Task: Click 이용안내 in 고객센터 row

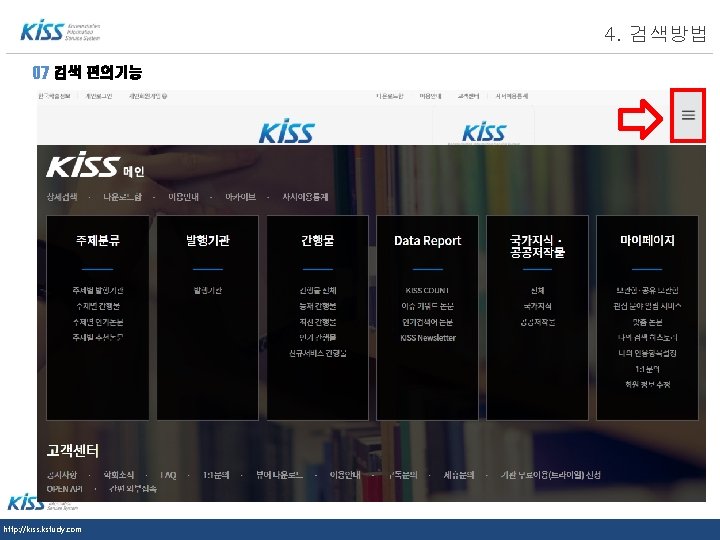Action: (x=345, y=475)
